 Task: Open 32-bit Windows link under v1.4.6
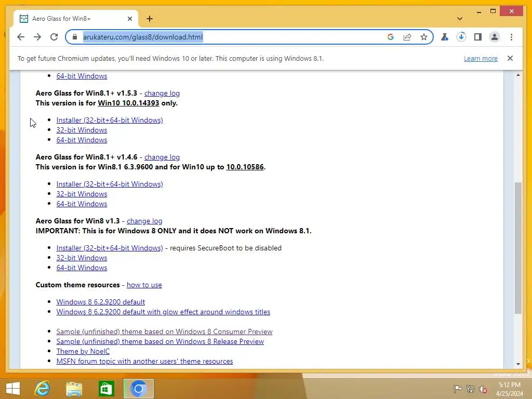[x=82, y=194]
